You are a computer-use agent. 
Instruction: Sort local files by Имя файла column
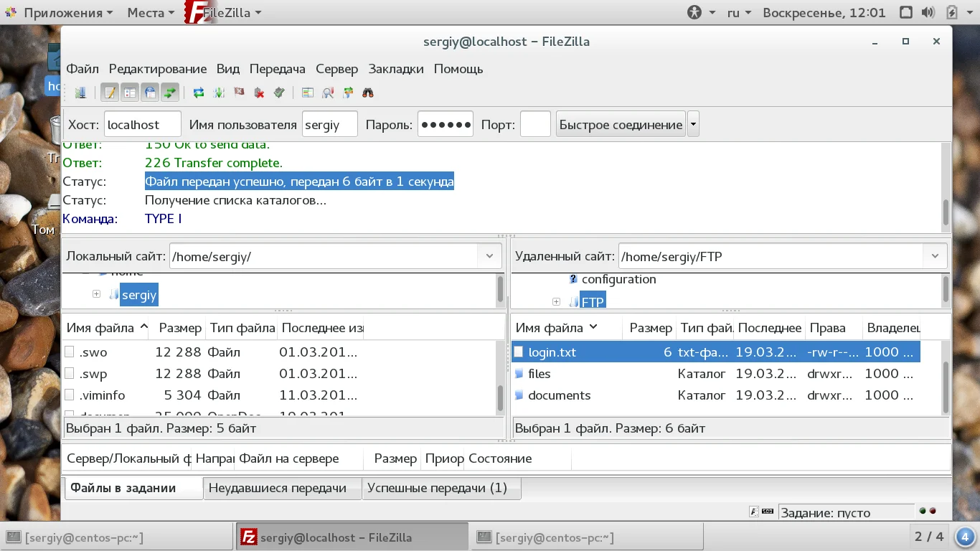point(107,328)
